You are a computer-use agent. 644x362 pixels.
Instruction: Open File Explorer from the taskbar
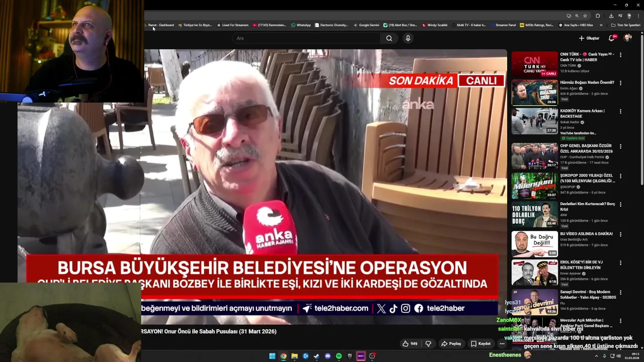(x=294, y=356)
